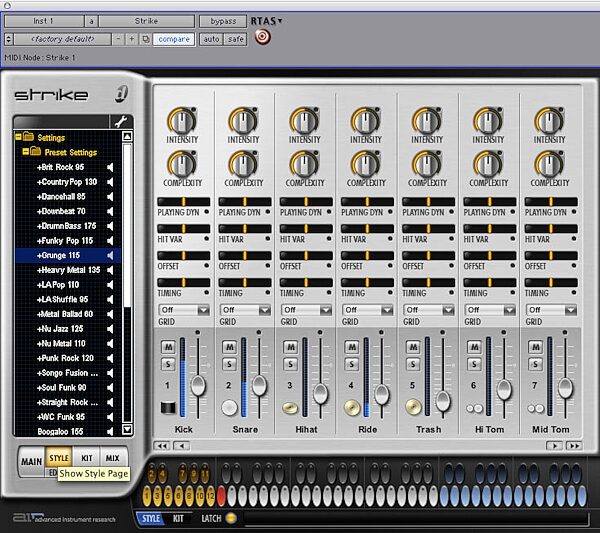Preview Country Pop 130 with speaker icon
Image resolution: width=600 pixels, height=533 pixels.
click(110, 182)
